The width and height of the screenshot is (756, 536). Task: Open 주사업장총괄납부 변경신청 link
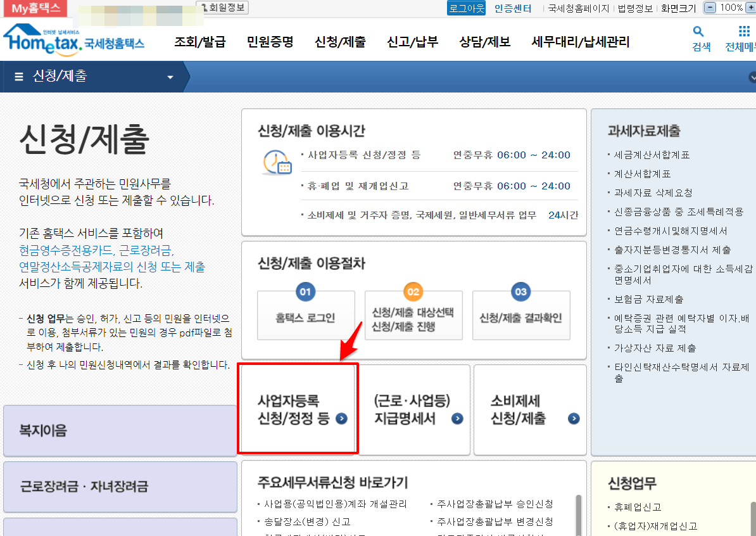point(495,522)
